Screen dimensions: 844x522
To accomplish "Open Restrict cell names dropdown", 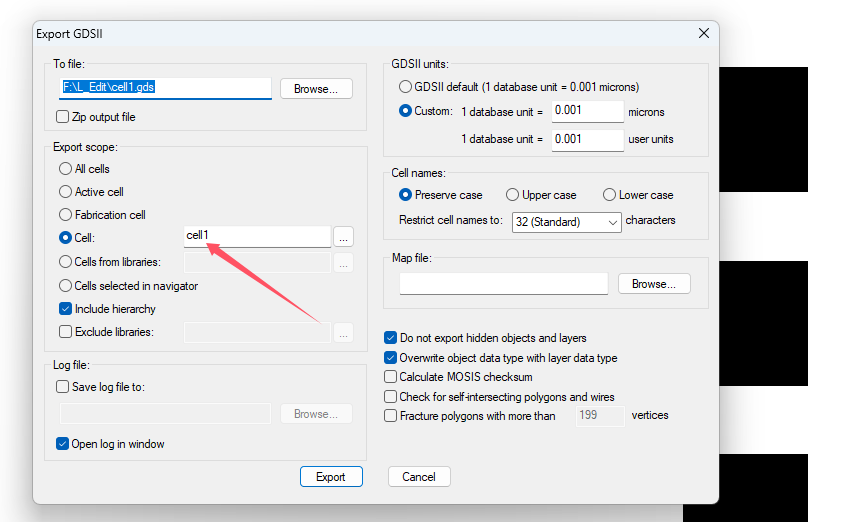I will coord(566,222).
